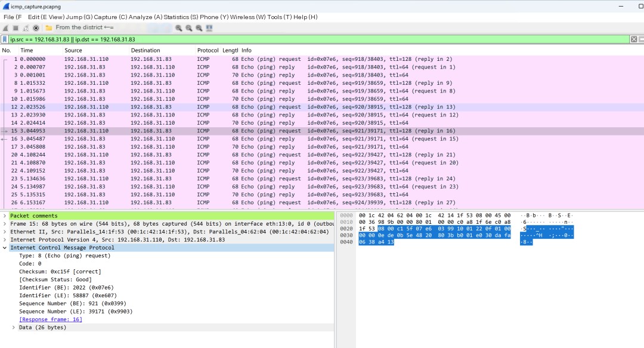644x348 pixels.
Task: Select the Type: 8 (Echo (ping) request) field
Action: click(x=64, y=256)
